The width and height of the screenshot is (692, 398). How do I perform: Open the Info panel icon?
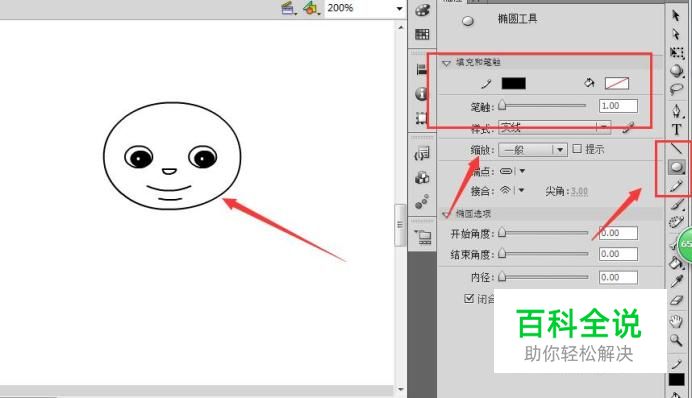421,94
